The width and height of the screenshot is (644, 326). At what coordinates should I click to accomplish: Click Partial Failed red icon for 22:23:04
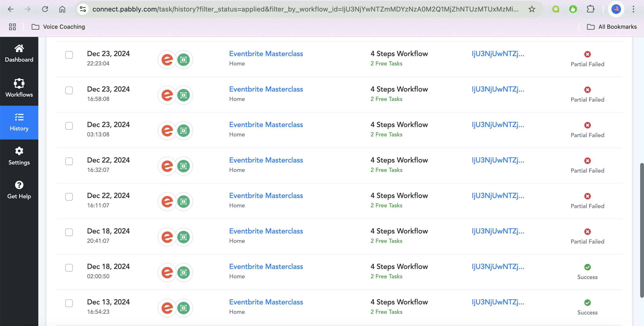587,54
